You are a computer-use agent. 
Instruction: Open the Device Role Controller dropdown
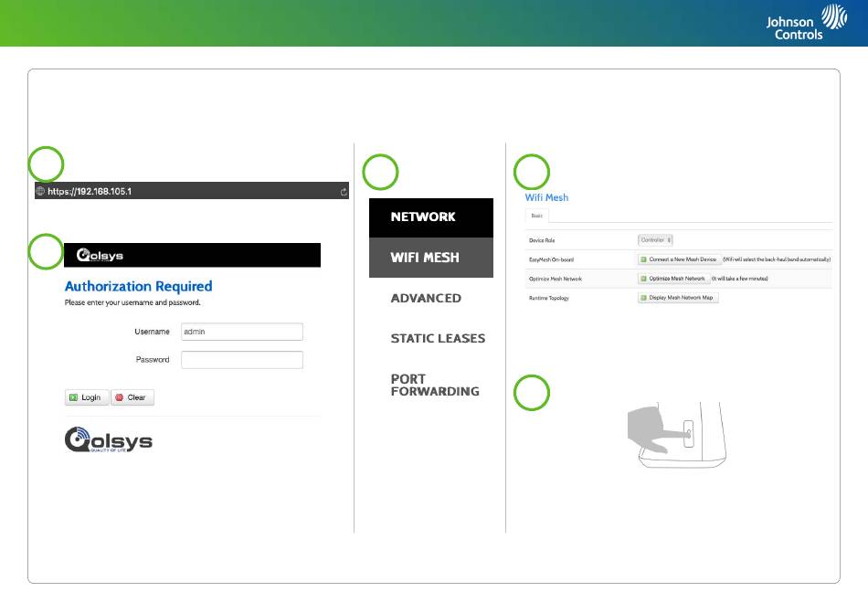pos(655,239)
